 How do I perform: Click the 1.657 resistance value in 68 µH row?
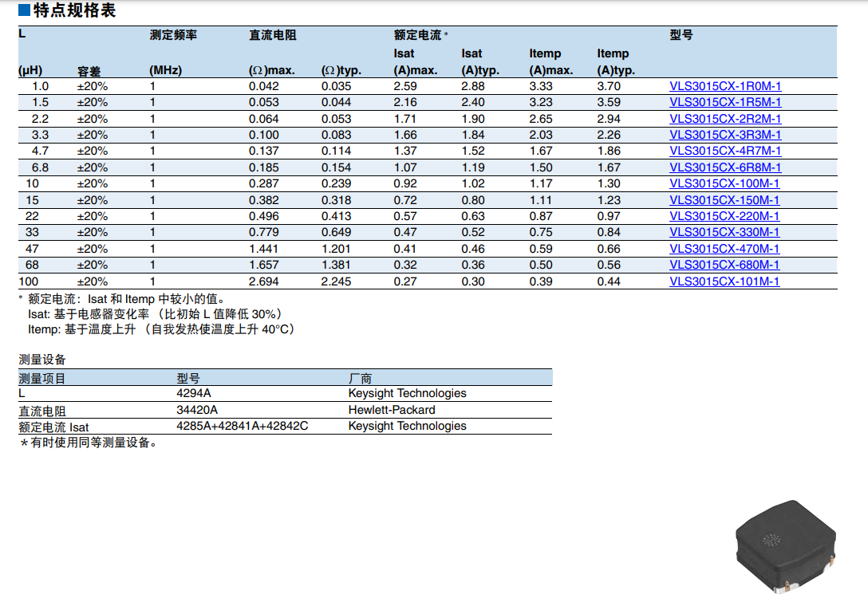[264, 265]
